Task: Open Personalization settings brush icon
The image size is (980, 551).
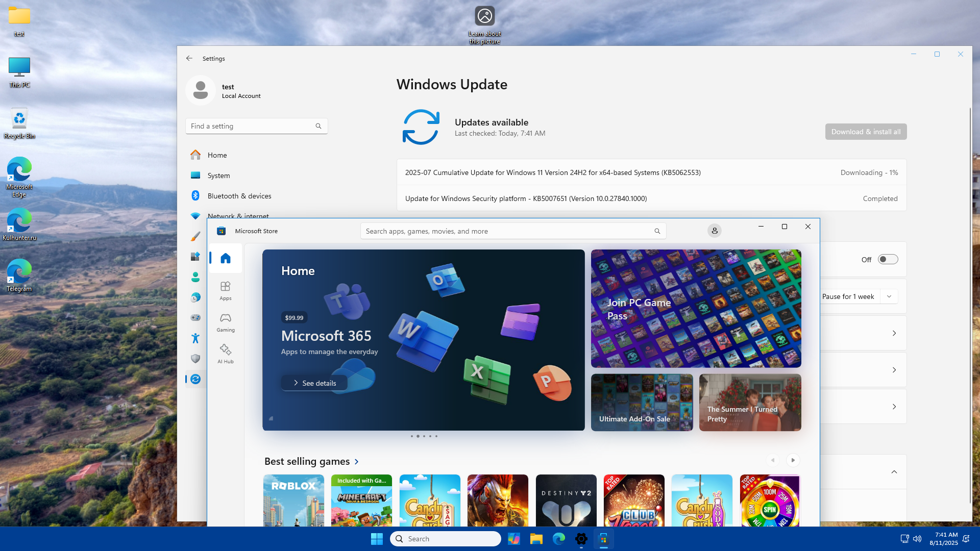Action: [195, 236]
